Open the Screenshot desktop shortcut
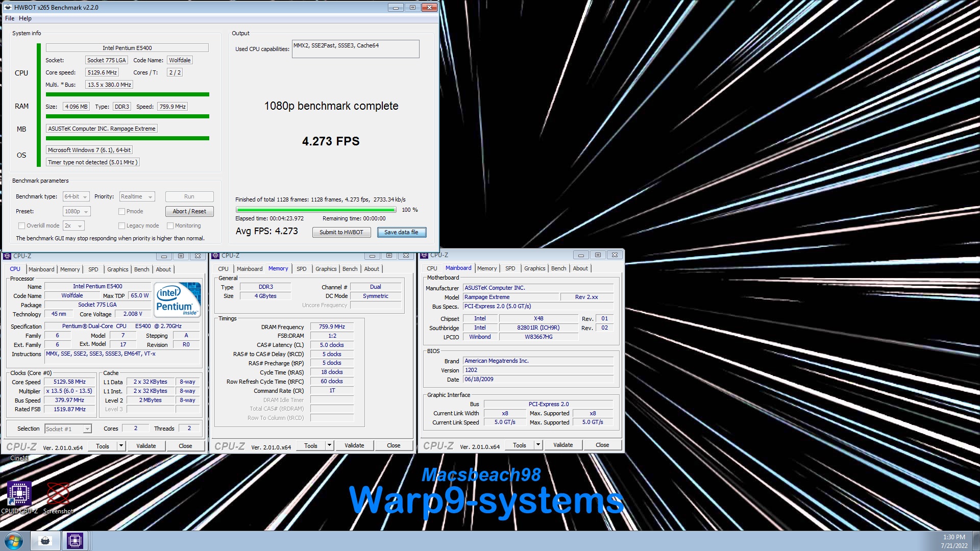Viewport: 980px width, 551px height. click(58, 497)
